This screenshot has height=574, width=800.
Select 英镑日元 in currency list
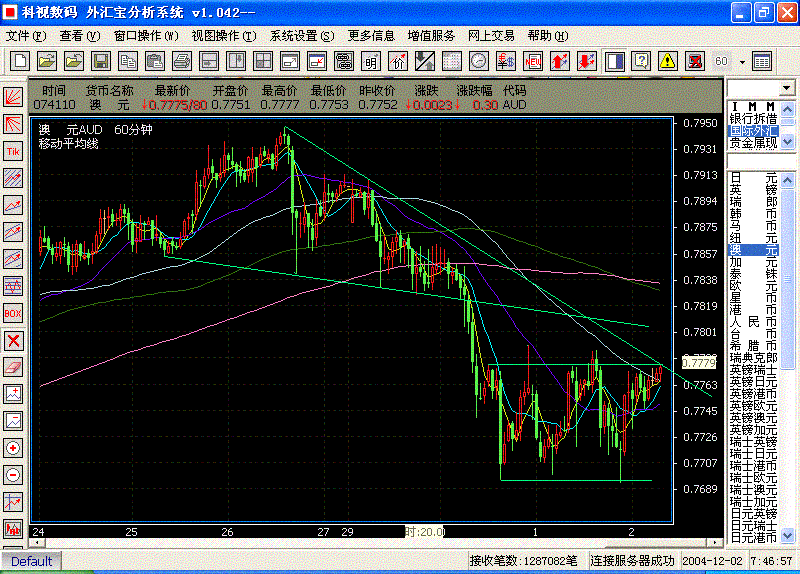click(x=754, y=382)
